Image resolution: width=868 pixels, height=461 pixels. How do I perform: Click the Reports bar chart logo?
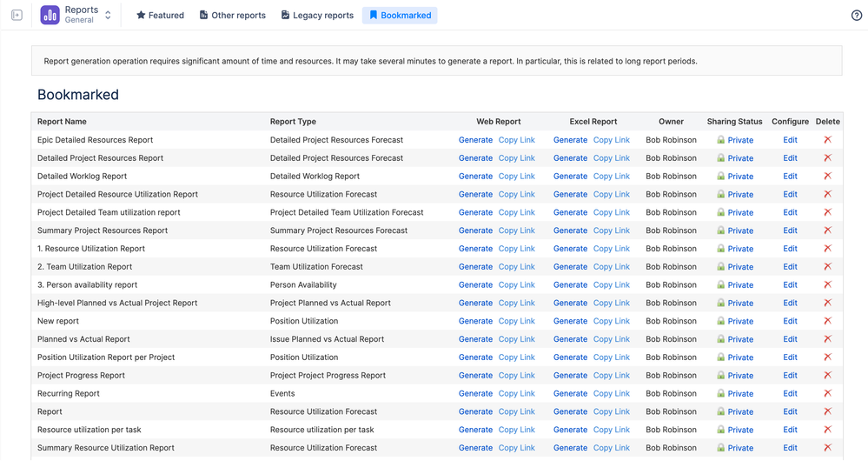pyautogui.click(x=50, y=15)
